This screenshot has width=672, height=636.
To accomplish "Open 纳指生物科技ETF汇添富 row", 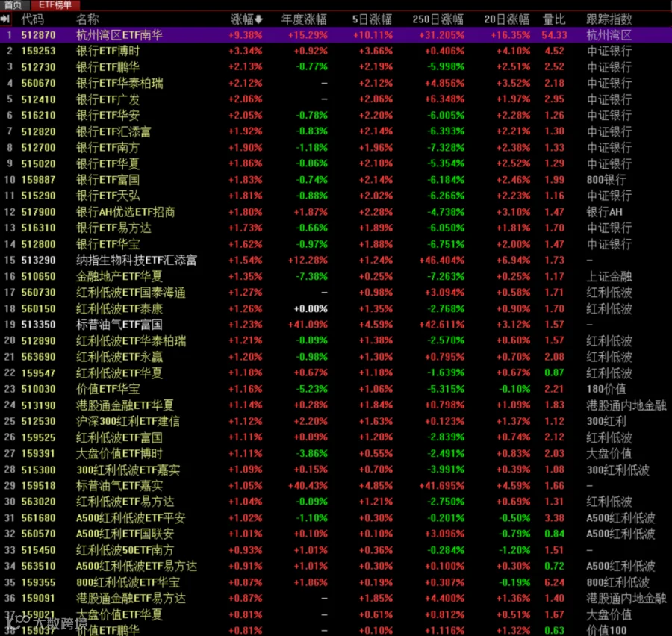I will coord(336,260).
